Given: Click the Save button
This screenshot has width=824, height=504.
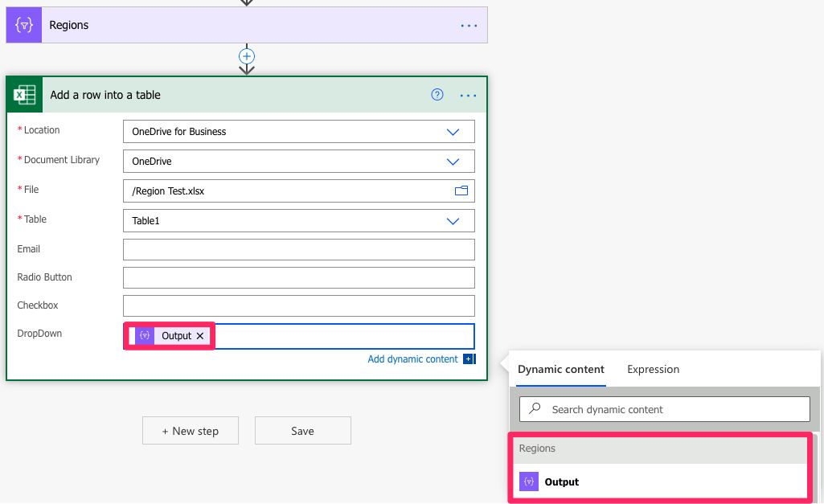Looking at the screenshot, I should (302, 430).
